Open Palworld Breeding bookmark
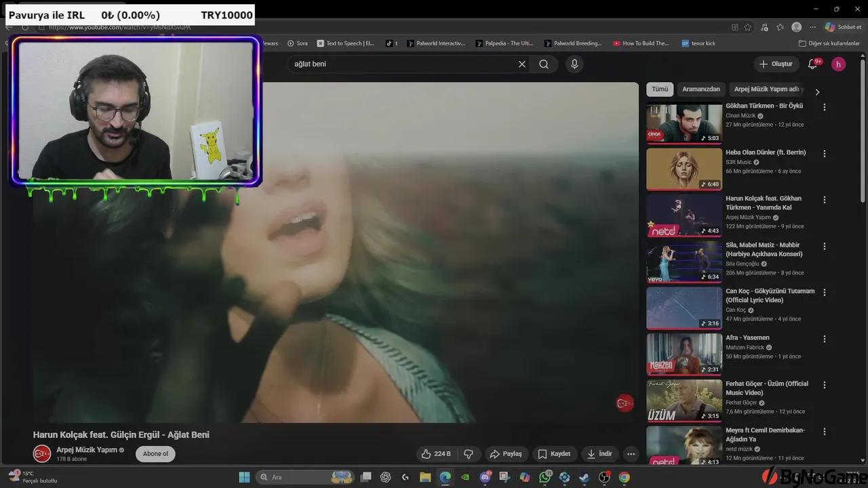This screenshot has width=868, height=488. tap(573, 43)
